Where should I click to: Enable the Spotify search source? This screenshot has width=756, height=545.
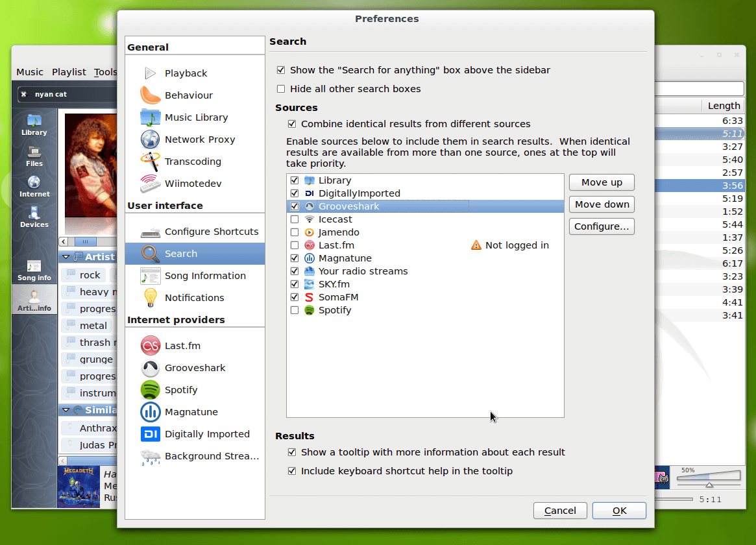pyautogui.click(x=295, y=310)
